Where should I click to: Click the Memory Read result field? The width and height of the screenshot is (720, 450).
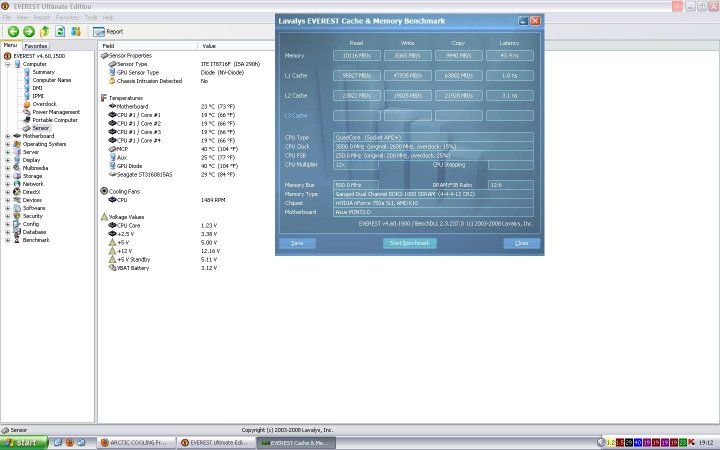click(357, 56)
